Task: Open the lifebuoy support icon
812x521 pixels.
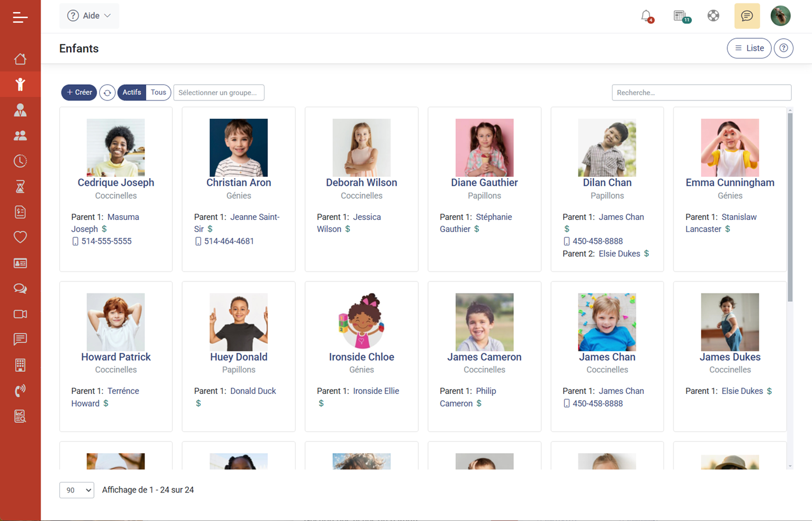Action: point(713,16)
